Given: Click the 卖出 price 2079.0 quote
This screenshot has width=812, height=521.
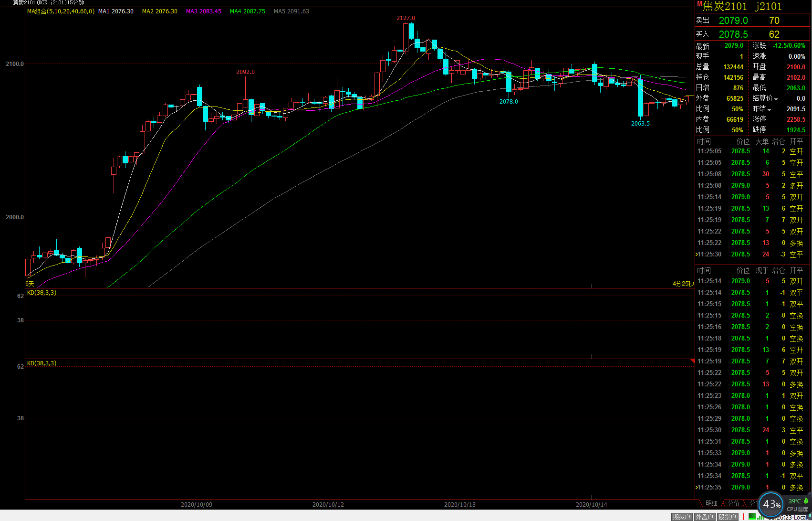Looking at the screenshot, I should coord(733,21).
